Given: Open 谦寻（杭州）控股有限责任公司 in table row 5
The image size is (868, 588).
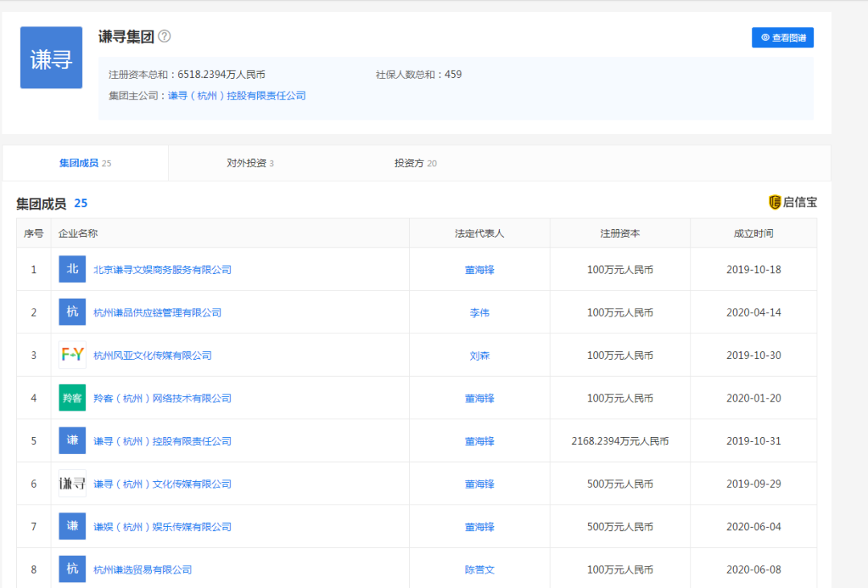Looking at the screenshot, I should click(162, 442).
